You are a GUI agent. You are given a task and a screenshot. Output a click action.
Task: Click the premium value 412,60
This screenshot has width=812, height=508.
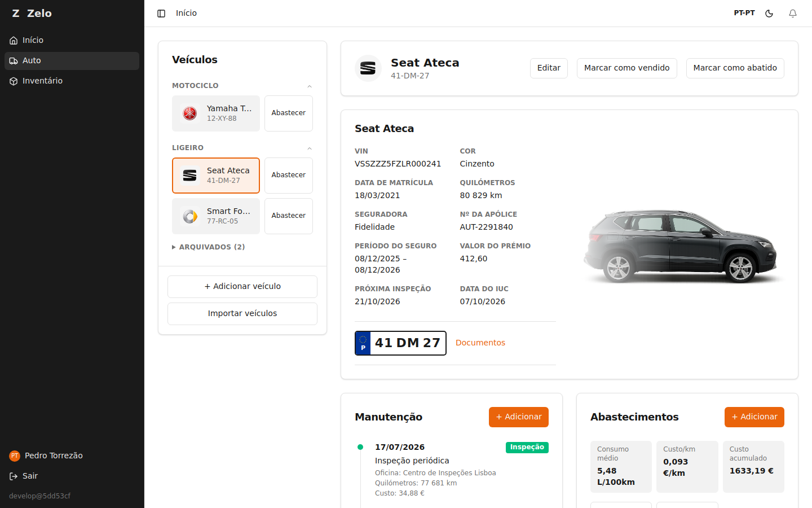point(474,259)
